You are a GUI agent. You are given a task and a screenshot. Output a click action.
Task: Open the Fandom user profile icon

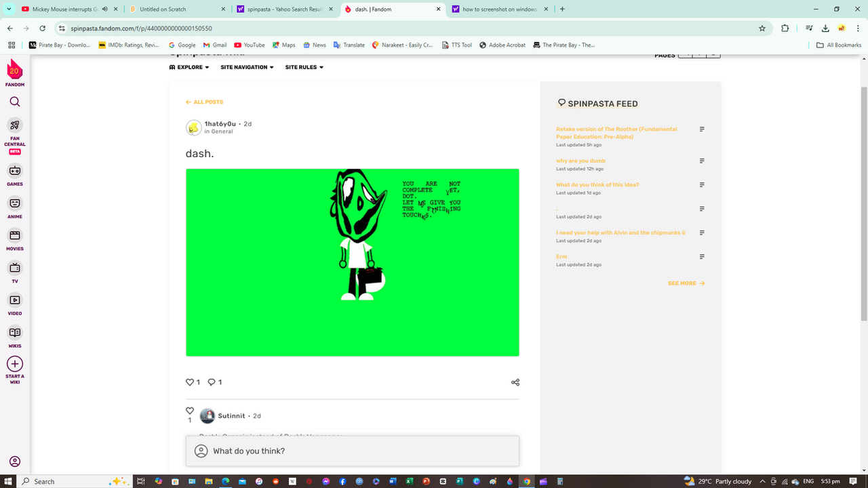15,462
